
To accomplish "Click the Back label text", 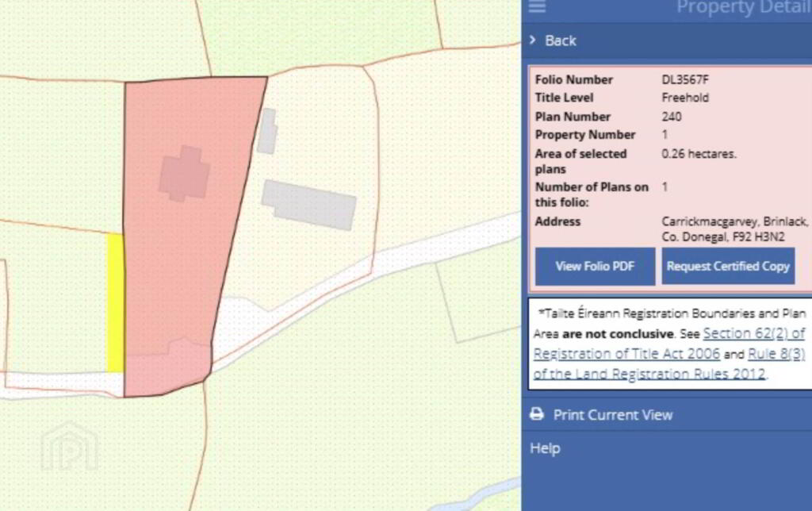I will click(x=561, y=40).
